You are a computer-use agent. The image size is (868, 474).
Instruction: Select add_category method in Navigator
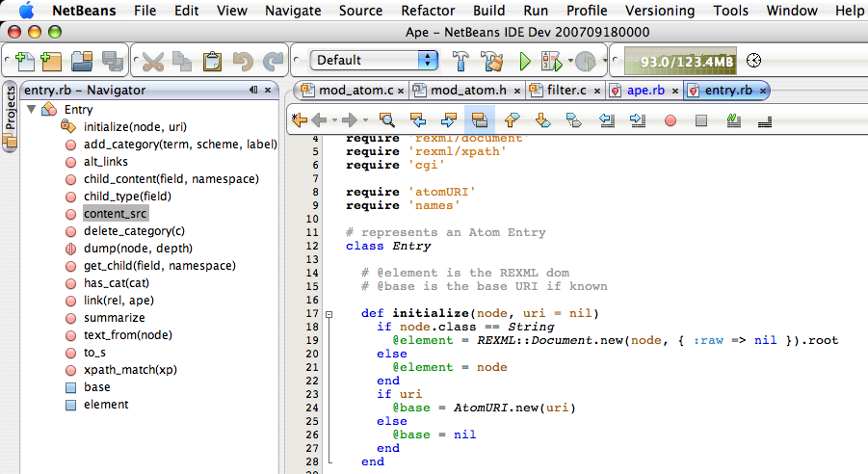pos(180,144)
